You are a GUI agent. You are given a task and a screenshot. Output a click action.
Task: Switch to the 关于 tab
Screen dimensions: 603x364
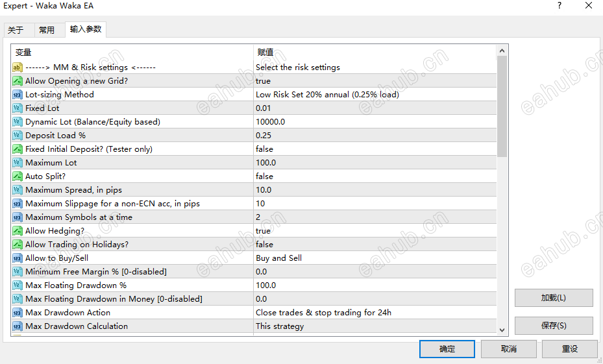(x=16, y=30)
